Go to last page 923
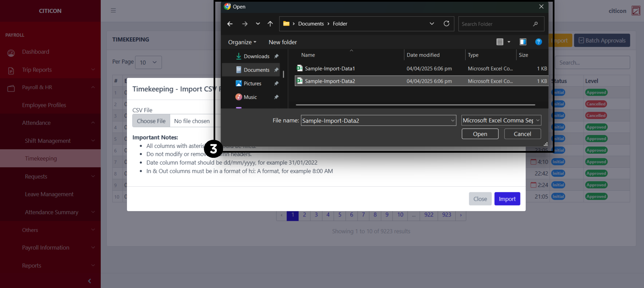 (447, 215)
